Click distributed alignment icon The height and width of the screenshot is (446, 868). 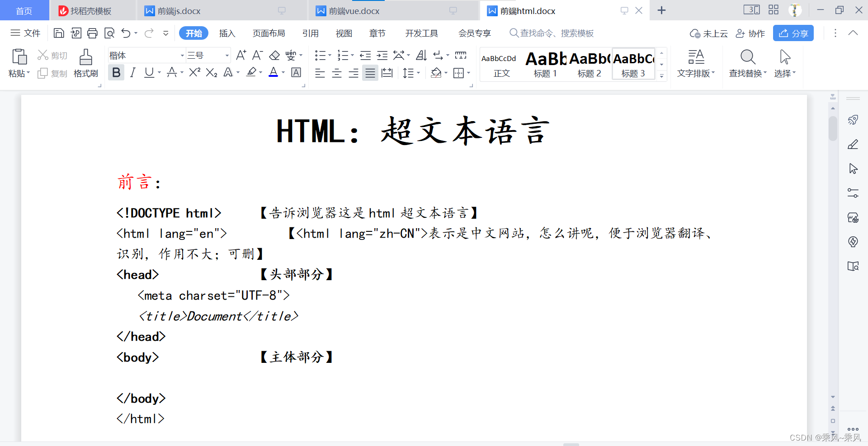[x=387, y=73]
